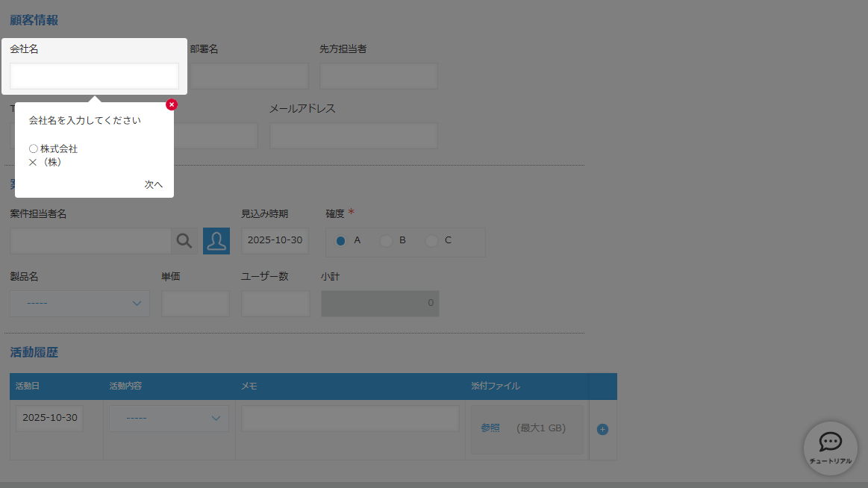Select radio option C for 確度
This screenshot has width=868, height=488.
(x=431, y=241)
